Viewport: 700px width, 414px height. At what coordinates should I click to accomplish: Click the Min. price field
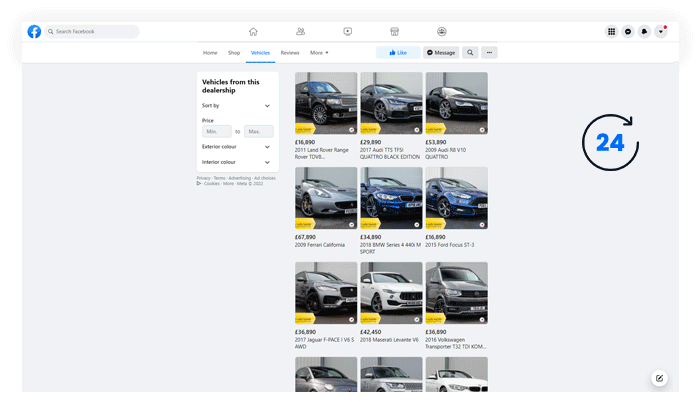coord(217,131)
